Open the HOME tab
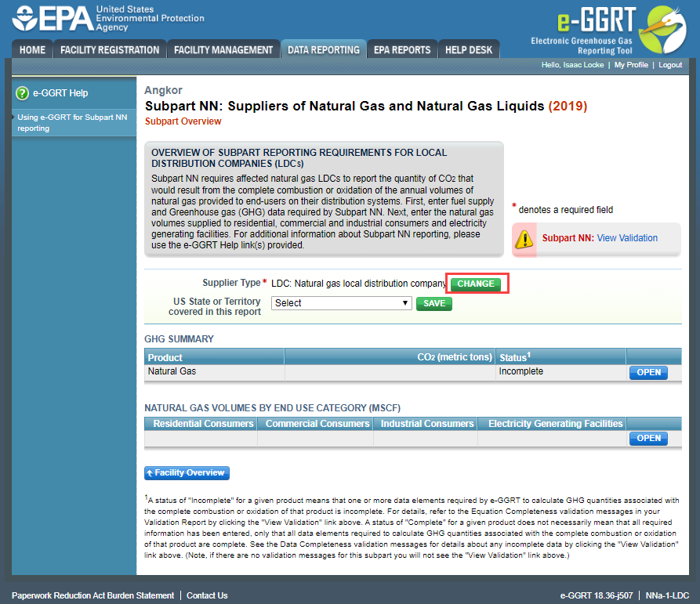 [33, 50]
